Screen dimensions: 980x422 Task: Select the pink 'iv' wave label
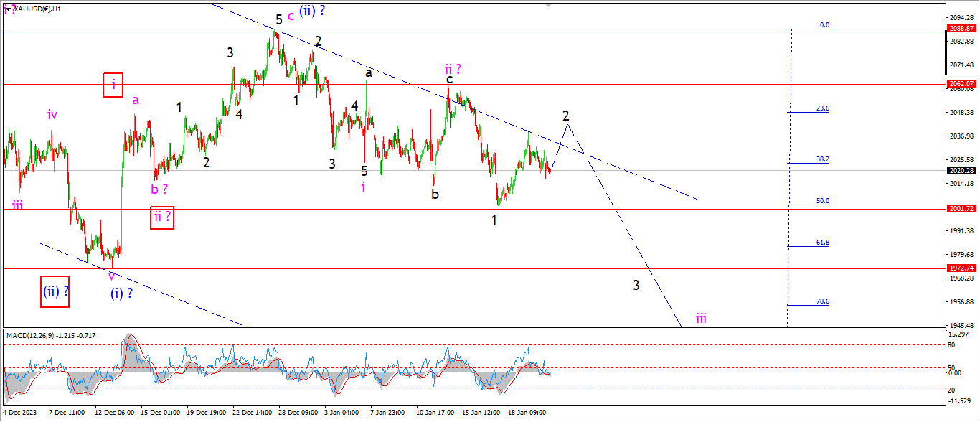point(52,114)
